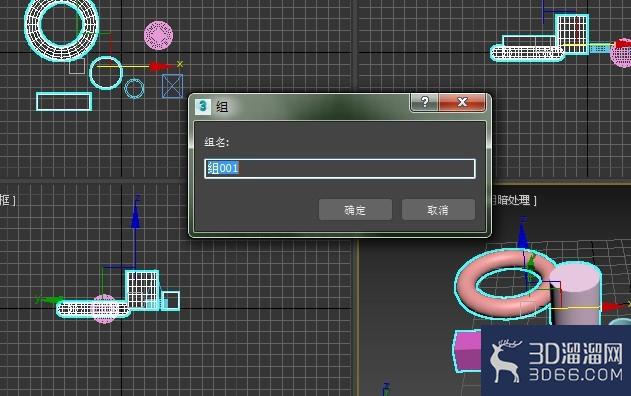Select the pink cylinder in the perspective viewport
631x396 pixels.
[x=575, y=294]
